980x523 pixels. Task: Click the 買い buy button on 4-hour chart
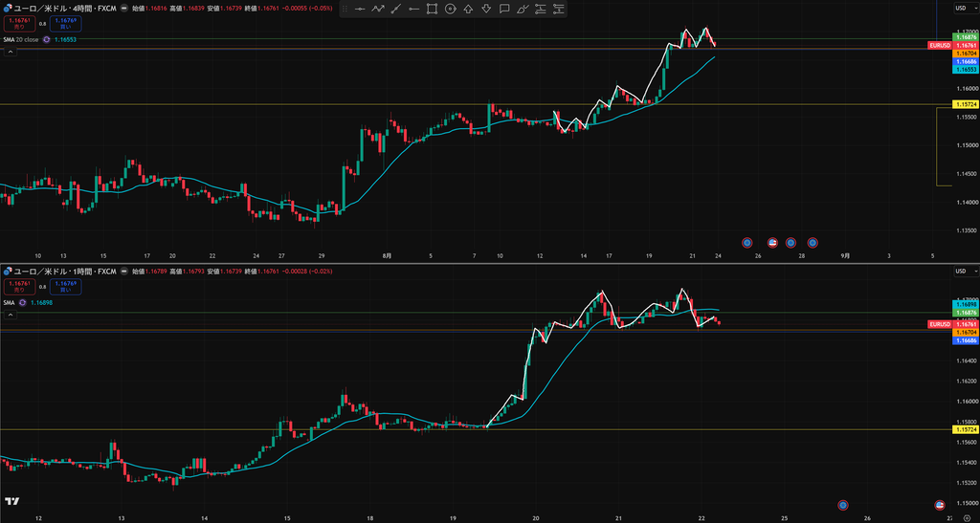click(66, 24)
